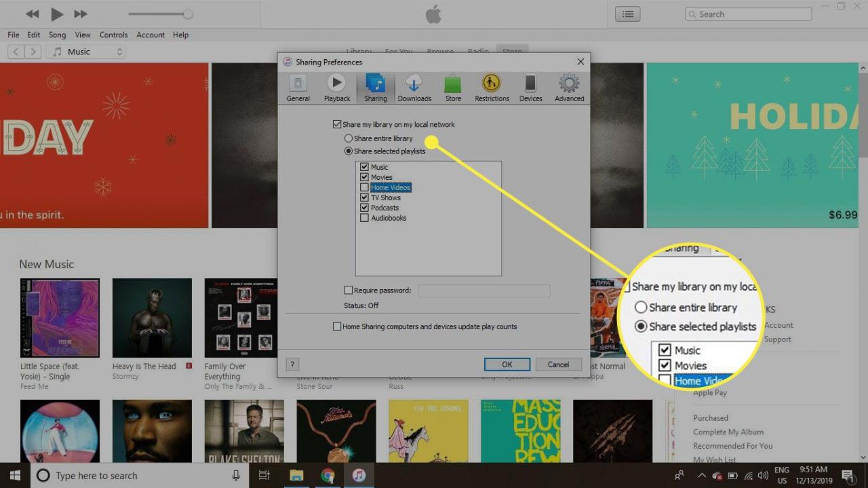Image resolution: width=868 pixels, height=488 pixels.
Task: Open the Edit menu
Action: 34,35
